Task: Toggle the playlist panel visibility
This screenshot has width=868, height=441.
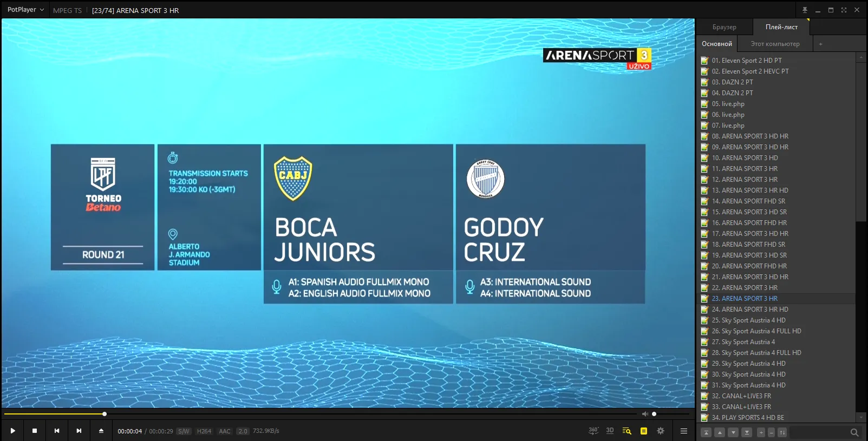Action: (644, 431)
